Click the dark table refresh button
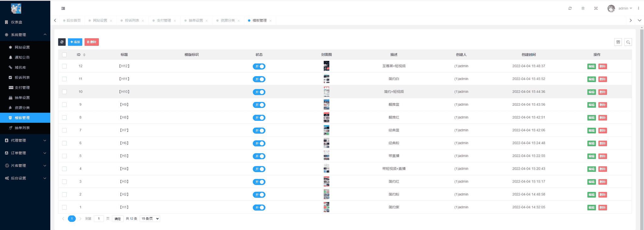 (x=62, y=42)
